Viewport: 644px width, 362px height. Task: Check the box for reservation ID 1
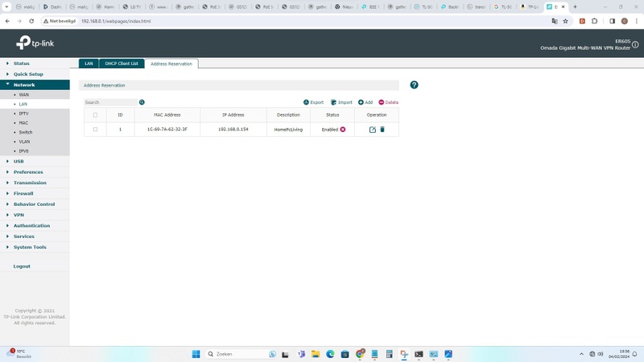pyautogui.click(x=95, y=130)
